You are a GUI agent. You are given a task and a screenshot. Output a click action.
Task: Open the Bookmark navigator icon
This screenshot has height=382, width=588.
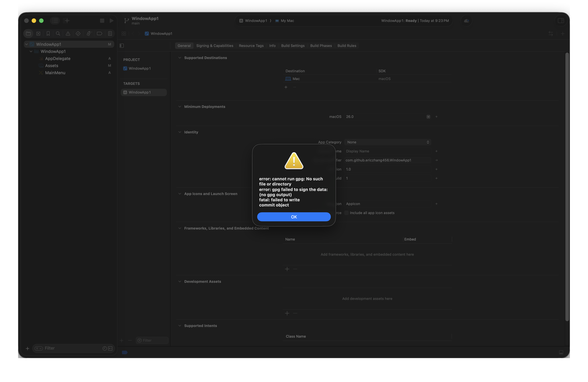click(x=48, y=34)
